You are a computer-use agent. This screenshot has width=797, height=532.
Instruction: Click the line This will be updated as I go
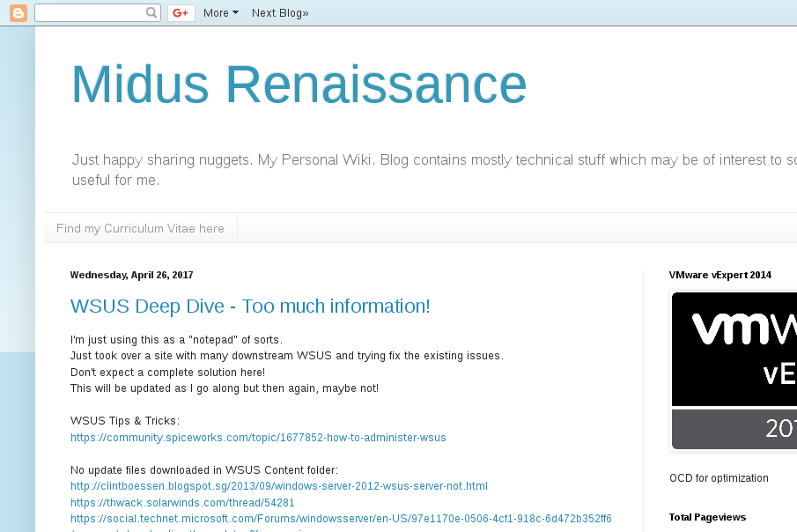click(x=225, y=388)
